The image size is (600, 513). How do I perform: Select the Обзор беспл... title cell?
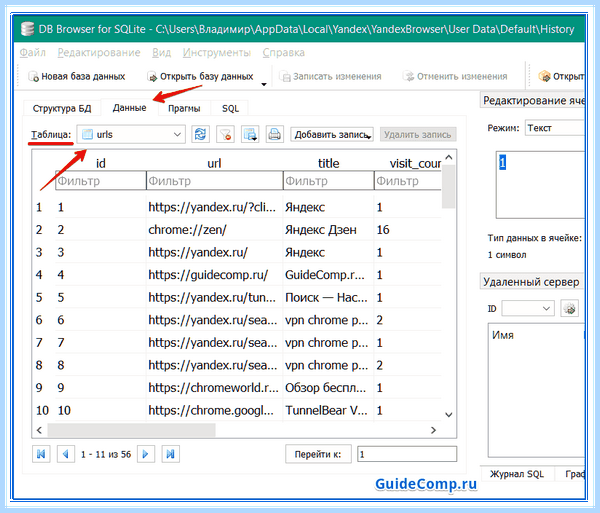(328, 388)
